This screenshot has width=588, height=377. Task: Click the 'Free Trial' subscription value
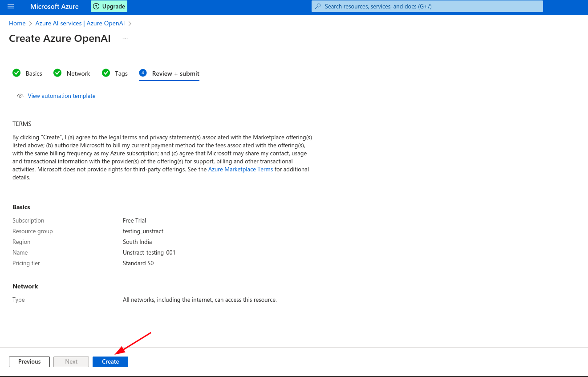click(134, 220)
